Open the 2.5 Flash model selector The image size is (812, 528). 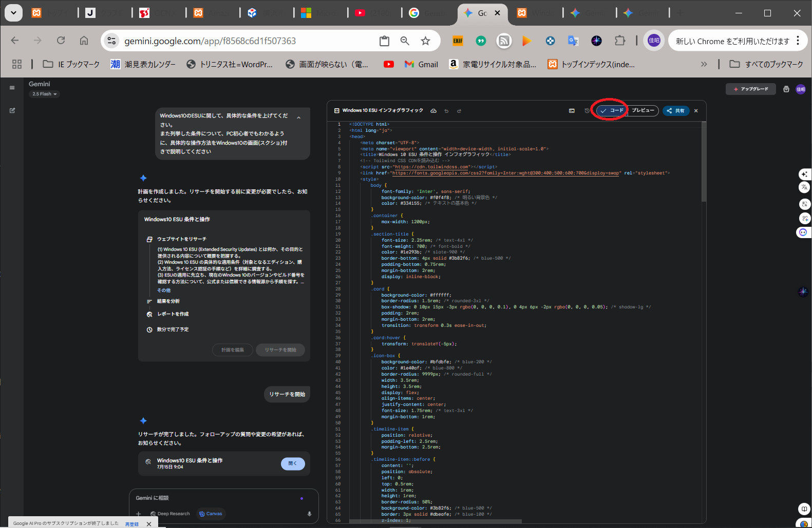point(44,94)
